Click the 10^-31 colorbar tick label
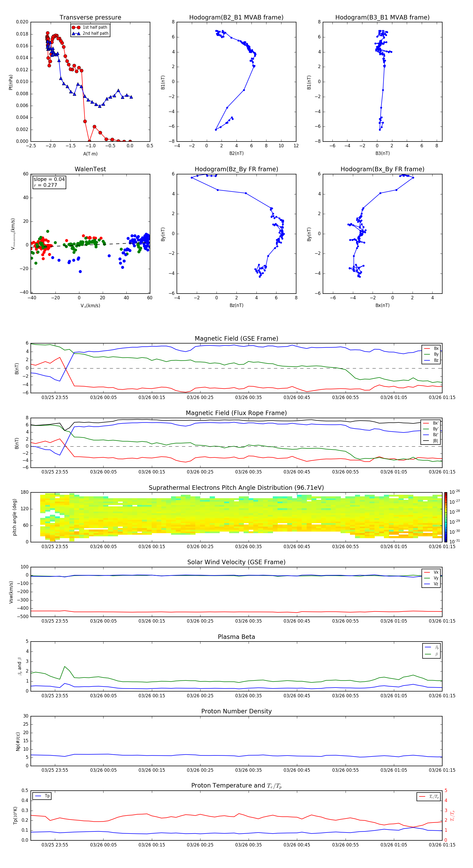 click(455, 542)
